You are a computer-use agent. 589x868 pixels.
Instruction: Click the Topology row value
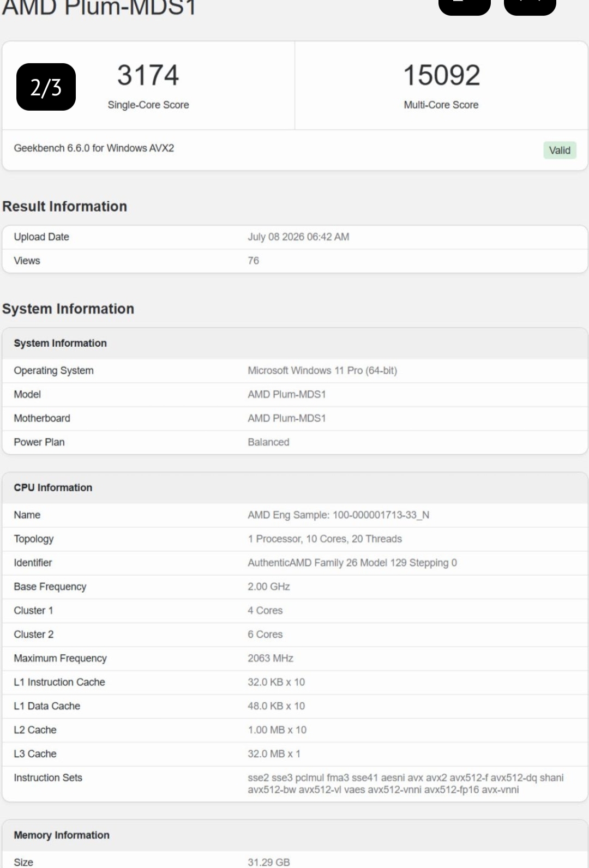click(x=324, y=539)
